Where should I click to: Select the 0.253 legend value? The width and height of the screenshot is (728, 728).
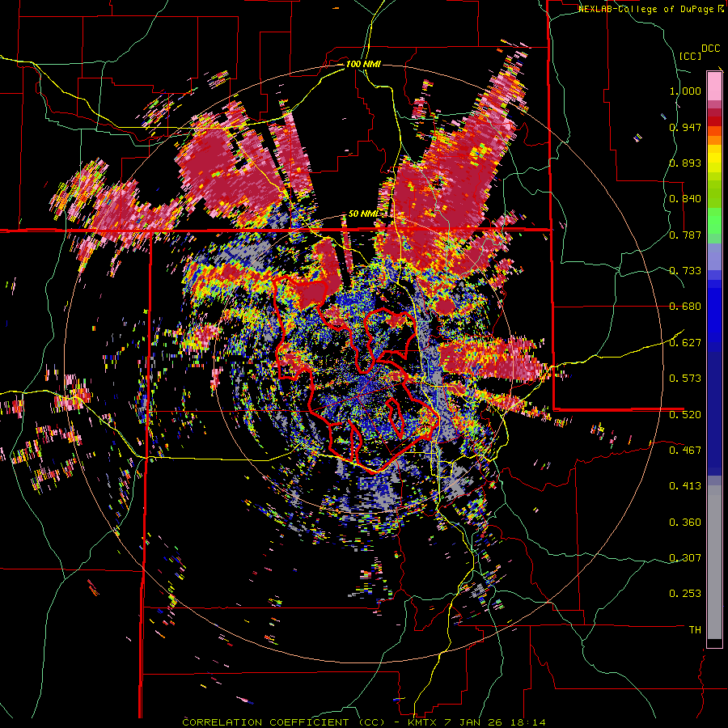(x=685, y=594)
